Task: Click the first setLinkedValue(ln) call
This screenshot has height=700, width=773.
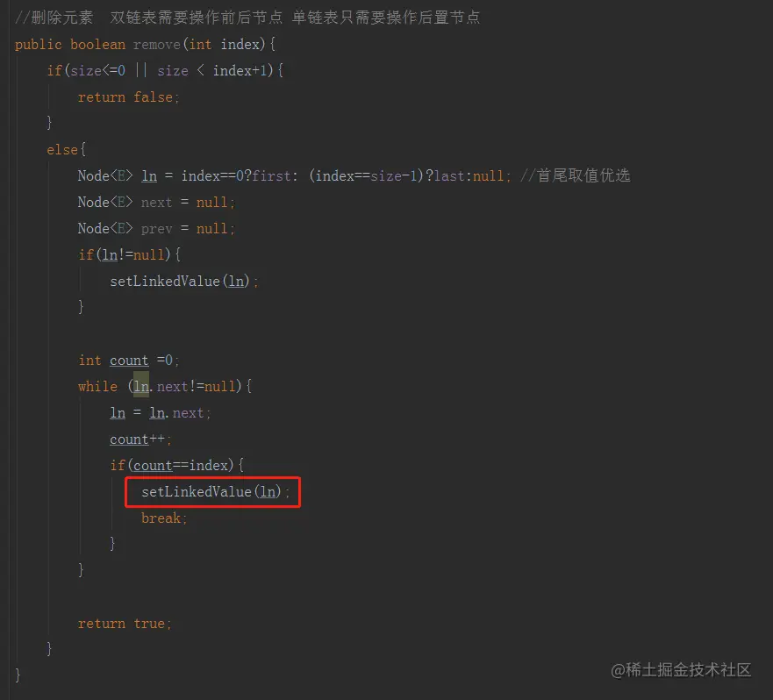Action: (x=184, y=281)
